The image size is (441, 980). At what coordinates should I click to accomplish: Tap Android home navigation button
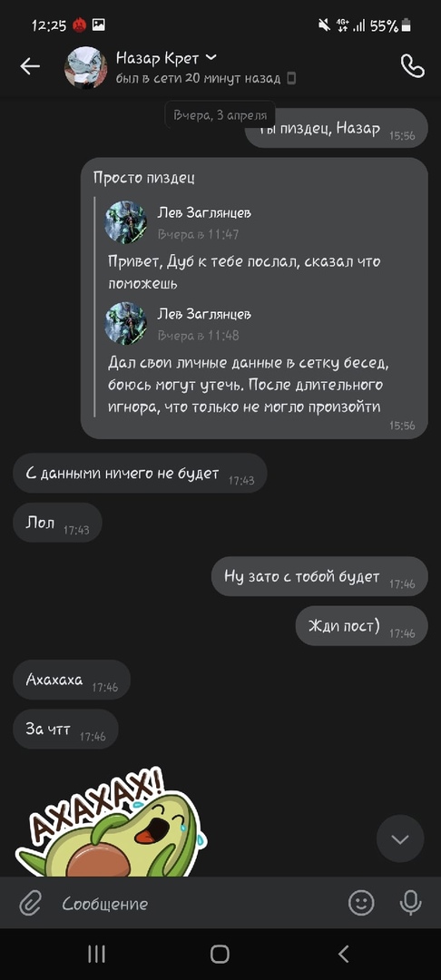pyautogui.click(x=220, y=954)
